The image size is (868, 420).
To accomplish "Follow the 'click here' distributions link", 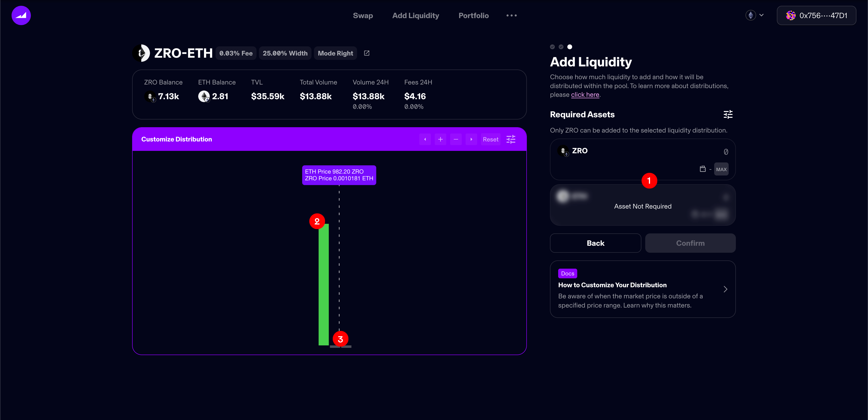I will click(585, 95).
